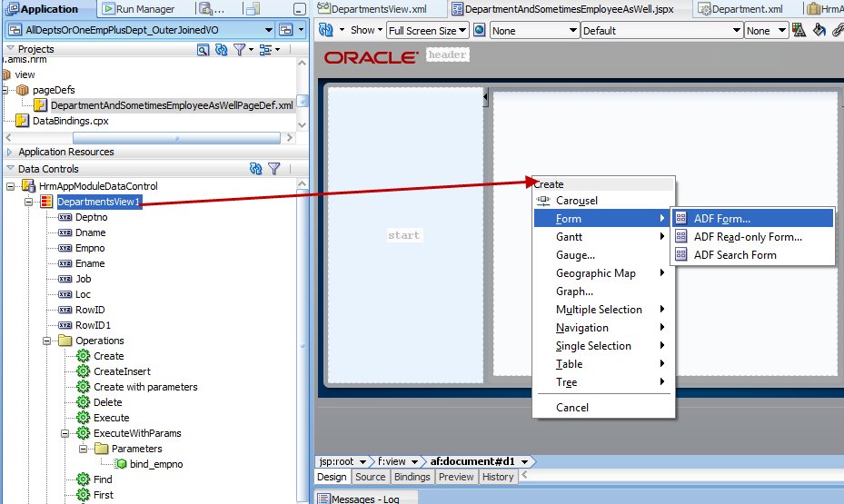Expand the Application Resources section
The width and height of the screenshot is (844, 504).
(x=9, y=152)
